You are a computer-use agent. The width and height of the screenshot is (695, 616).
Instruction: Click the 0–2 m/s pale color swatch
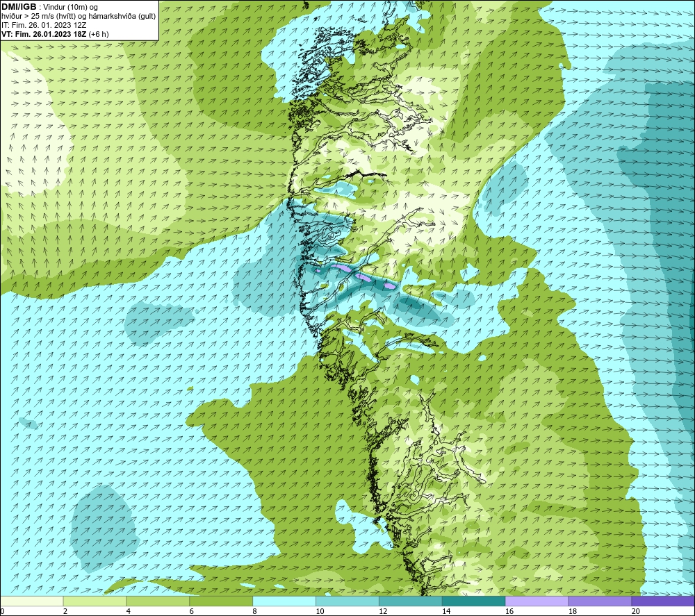(x=31, y=601)
